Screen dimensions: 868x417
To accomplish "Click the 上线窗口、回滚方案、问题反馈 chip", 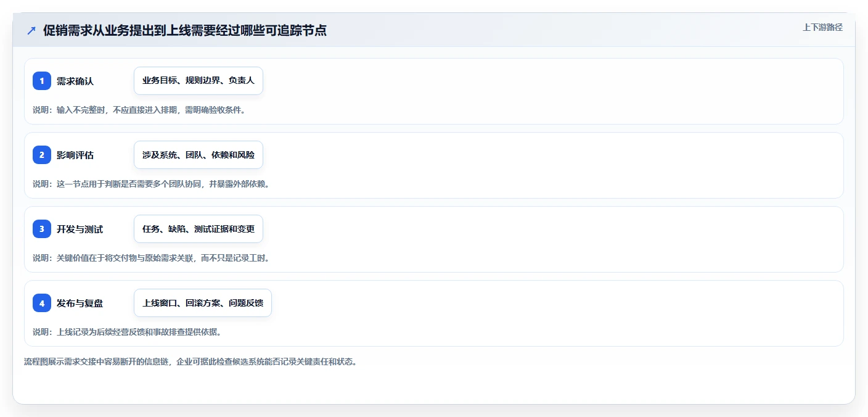I will coord(203,303).
